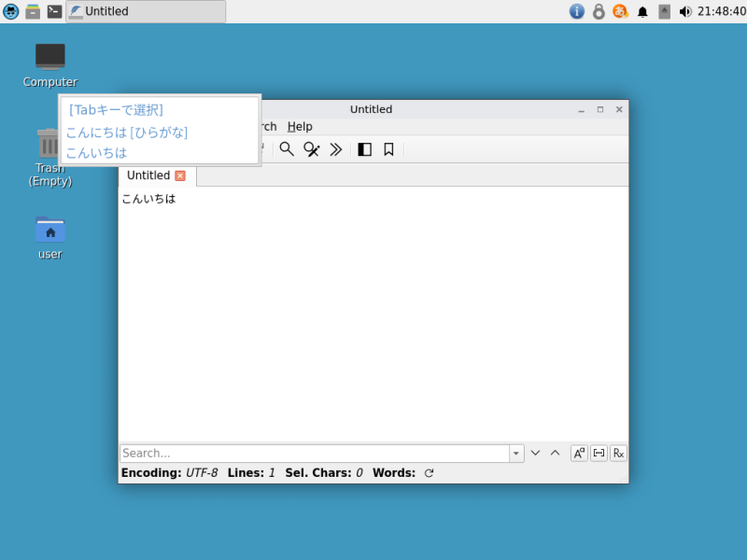The image size is (747, 560).
Task: Close the Untitled tab with its orange X
Action: point(182,175)
